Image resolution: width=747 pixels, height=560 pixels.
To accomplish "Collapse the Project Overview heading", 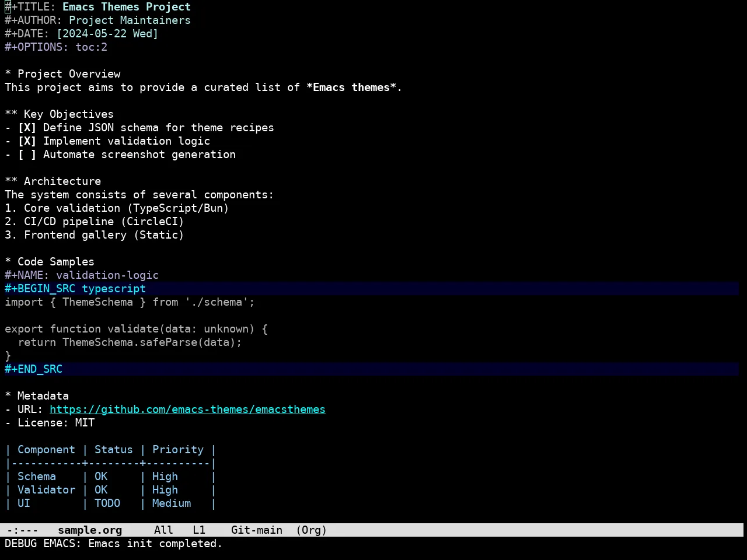I will point(62,74).
